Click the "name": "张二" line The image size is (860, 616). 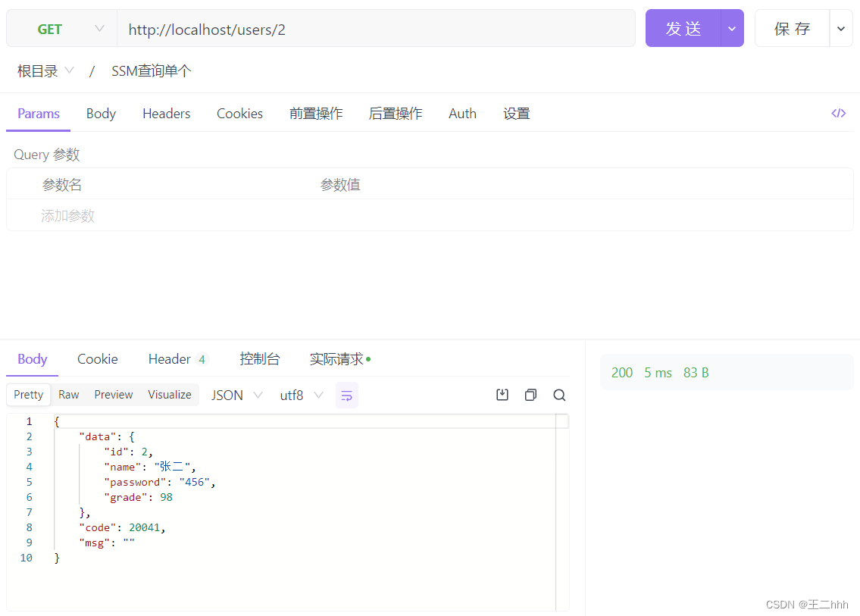point(150,467)
